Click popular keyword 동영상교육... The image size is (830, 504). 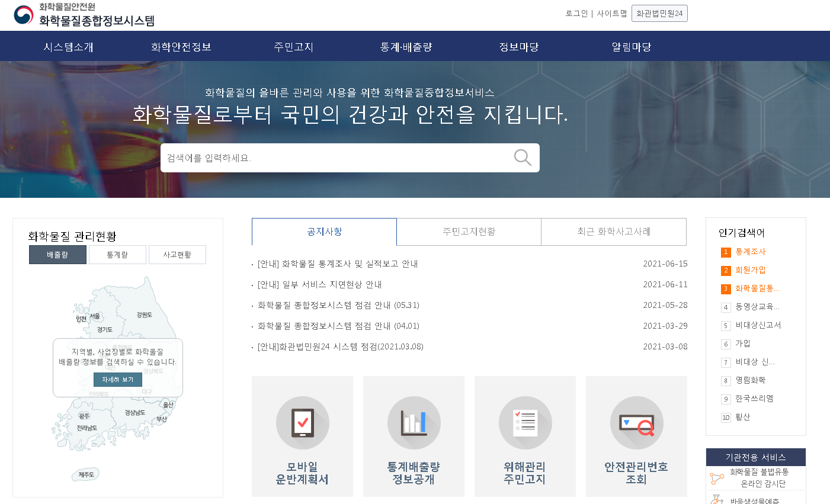[757, 307]
